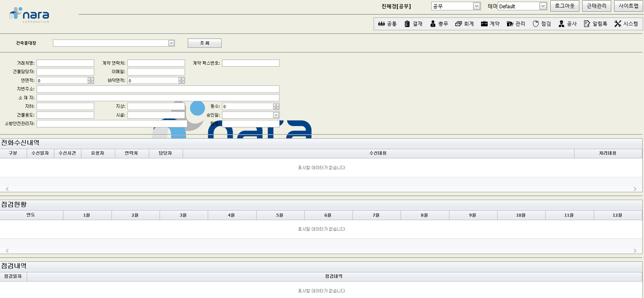This screenshot has width=644, height=298.
Task: Select the 회계 money icon menu
Action: coord(464,24)
